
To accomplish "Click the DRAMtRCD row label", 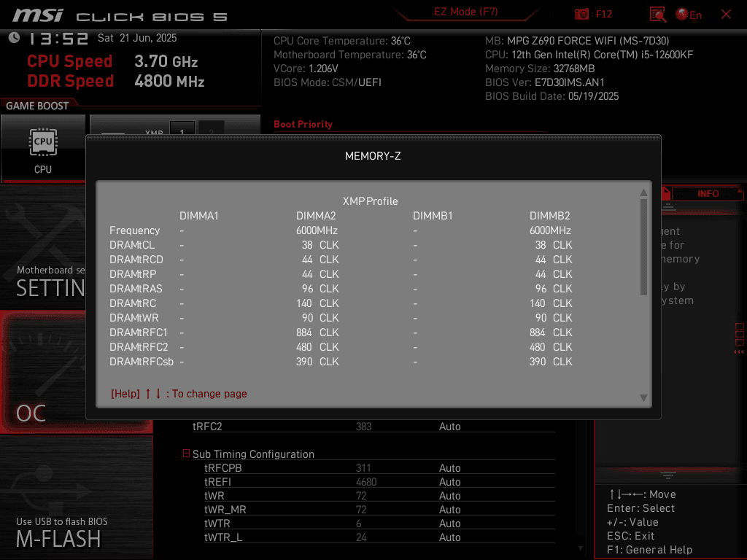I will [x=136, y=260].
